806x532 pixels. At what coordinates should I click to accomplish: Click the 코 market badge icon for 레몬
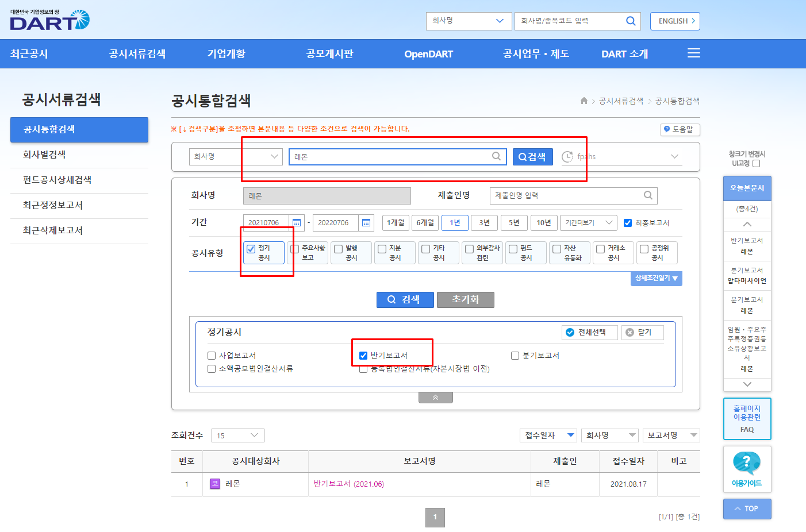click(x=215, y=484)
